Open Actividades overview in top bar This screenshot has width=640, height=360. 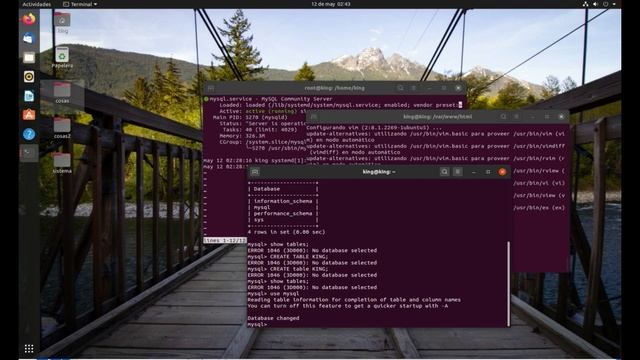tap(37, 4)
